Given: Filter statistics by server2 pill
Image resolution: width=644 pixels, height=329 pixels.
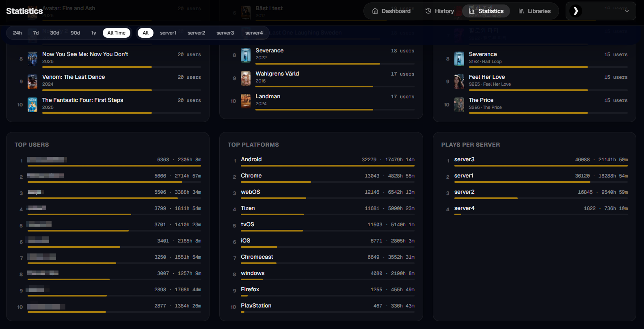Looking at the screenshot, I should (197, 33).
